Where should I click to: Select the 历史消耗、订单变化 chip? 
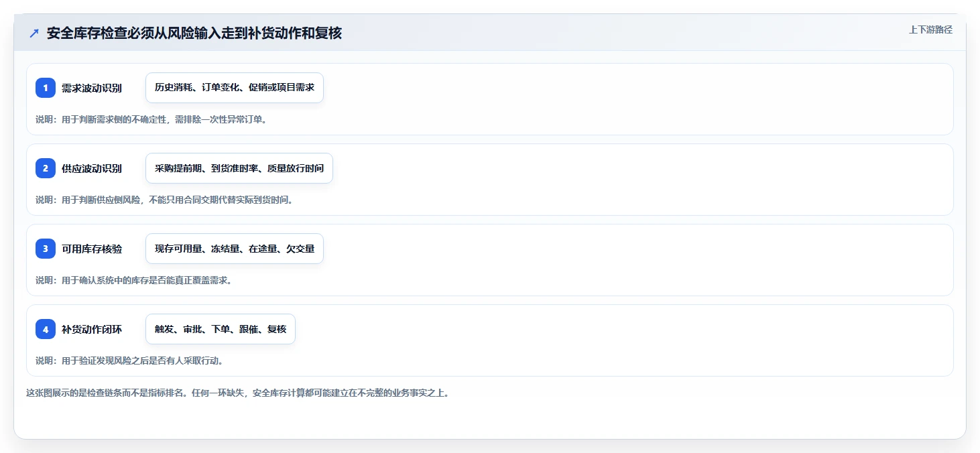point(235,88)
